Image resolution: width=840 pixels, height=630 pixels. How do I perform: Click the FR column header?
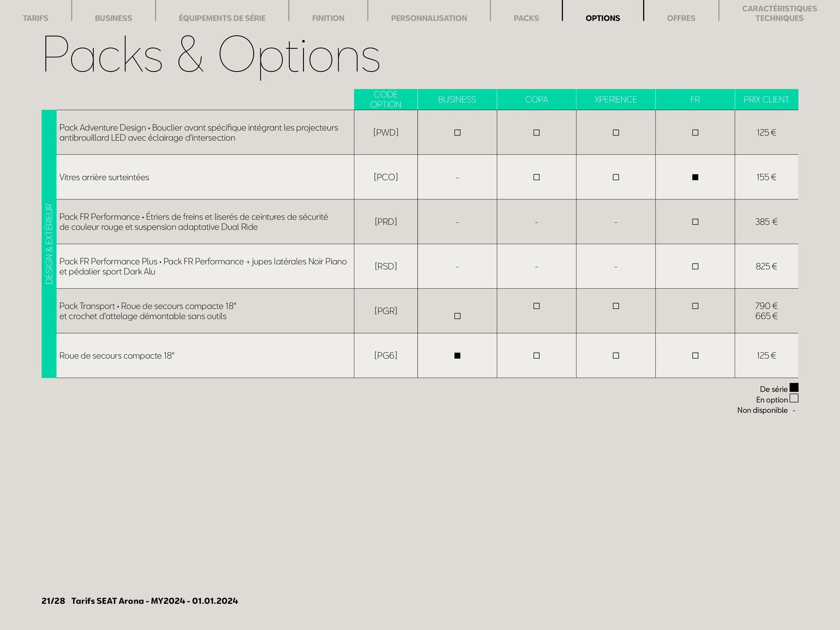tap(695, 100)
